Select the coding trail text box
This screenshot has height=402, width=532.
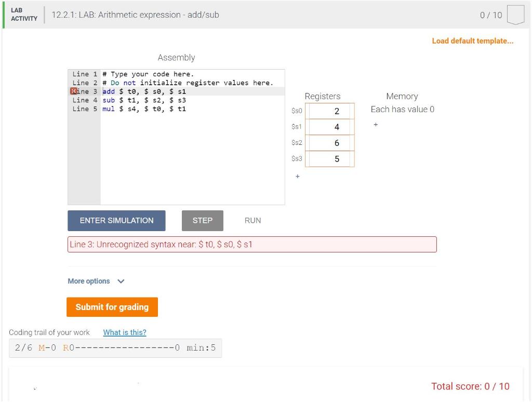[x=114, y=347]
